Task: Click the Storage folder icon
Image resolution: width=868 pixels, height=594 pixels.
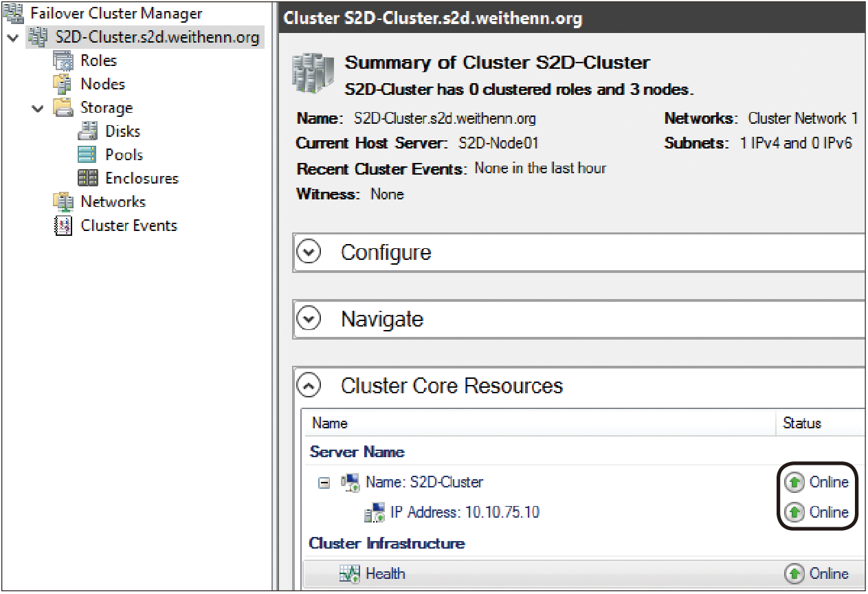Action: coord(63,107)
